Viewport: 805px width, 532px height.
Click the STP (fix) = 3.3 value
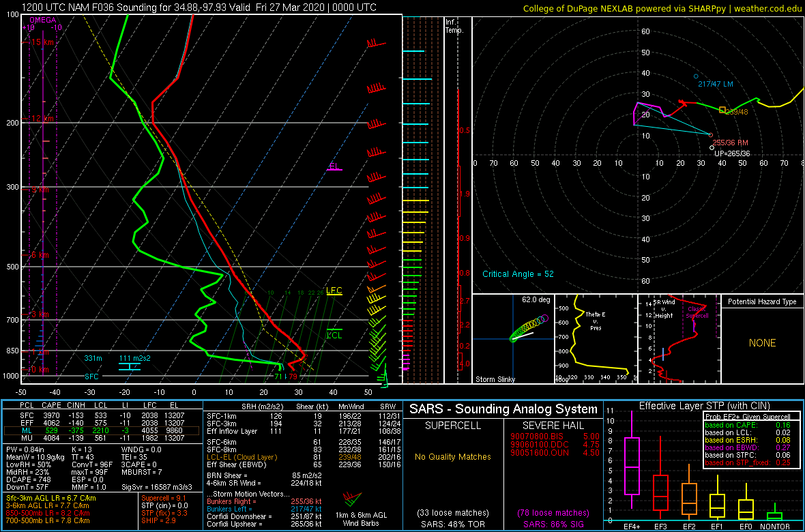click(x=164, y=513)
